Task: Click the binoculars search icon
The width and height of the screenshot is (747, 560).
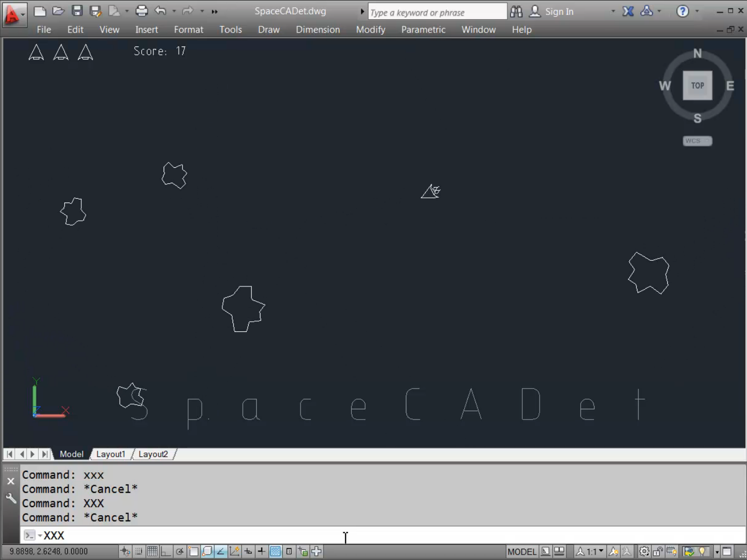Action: (x=516, y=11)
